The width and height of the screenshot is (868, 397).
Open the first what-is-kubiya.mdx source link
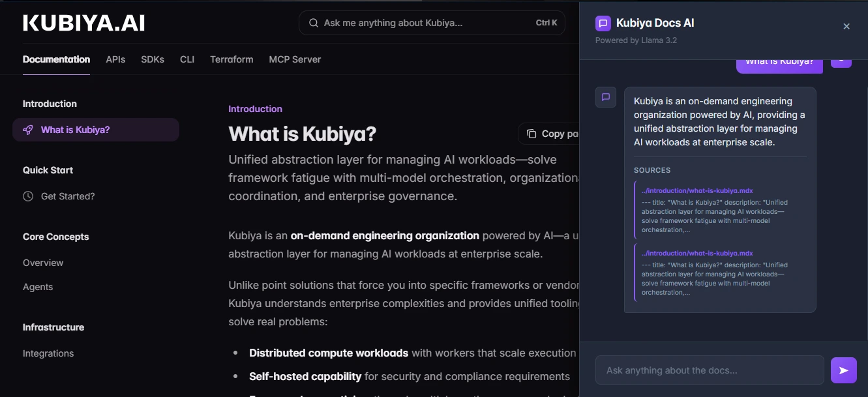[x=697, y=191]
